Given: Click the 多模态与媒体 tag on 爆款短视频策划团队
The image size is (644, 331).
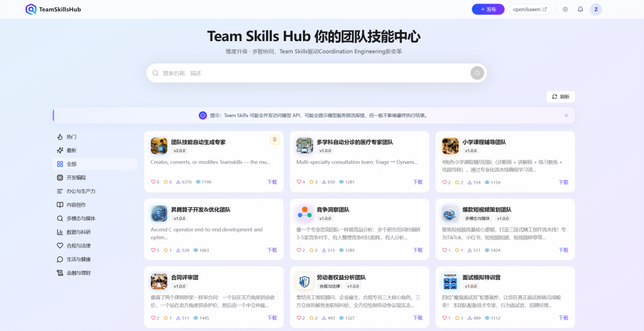Looking at the screenshot, I should click(x=478, y=218).
